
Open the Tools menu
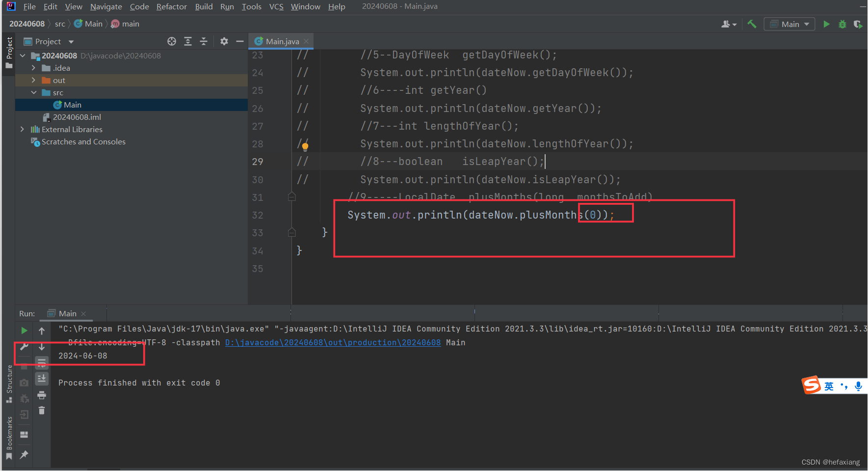251,6
